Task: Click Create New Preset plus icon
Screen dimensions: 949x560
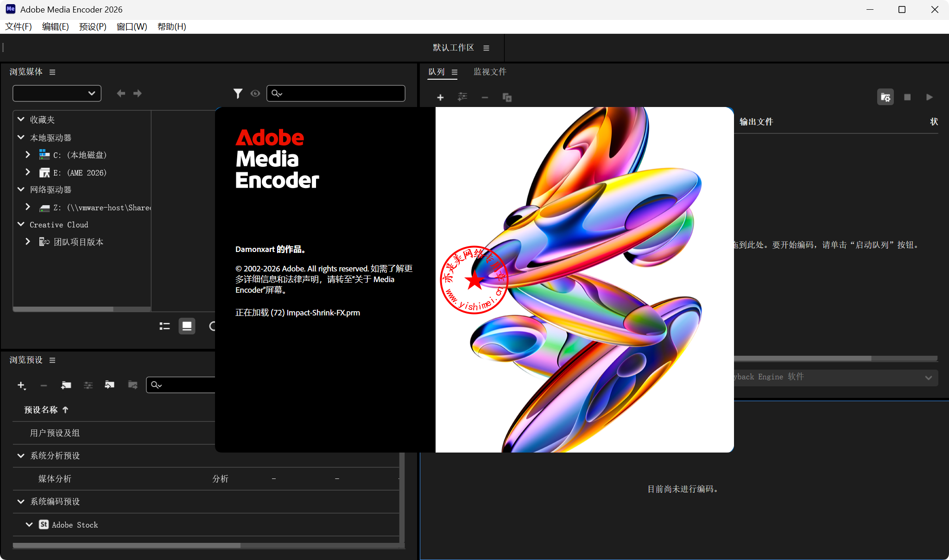Action: pos(21,385)
